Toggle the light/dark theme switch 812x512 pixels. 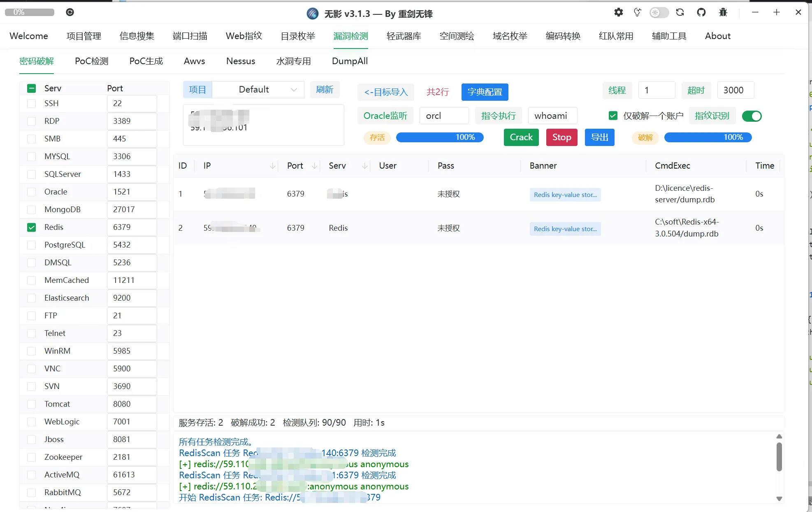pos(659,12)
